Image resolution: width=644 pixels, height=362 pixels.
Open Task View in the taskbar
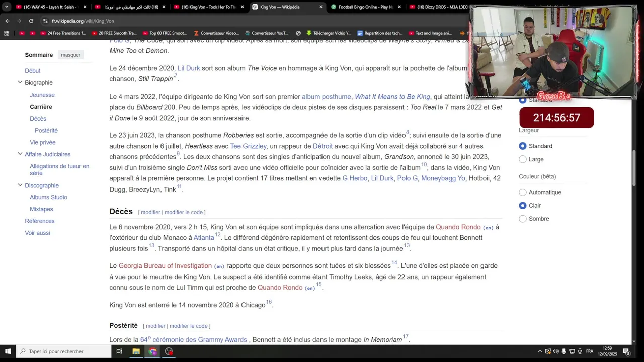click(119, 351)
